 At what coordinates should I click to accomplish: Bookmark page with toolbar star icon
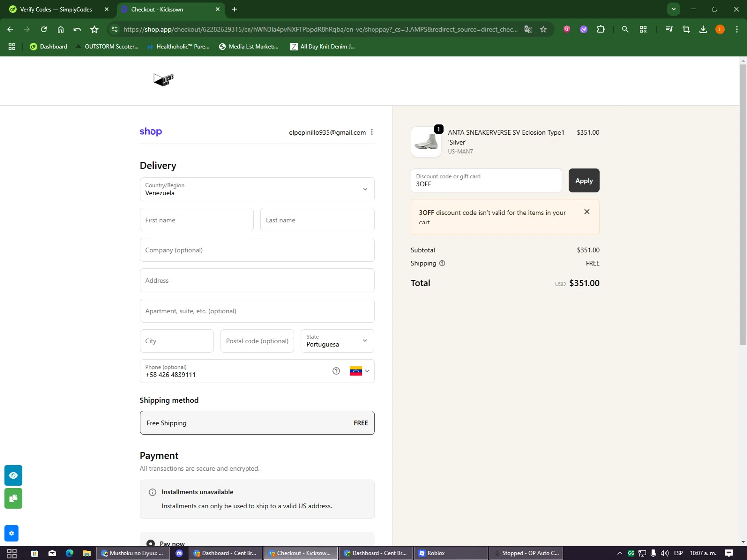tap(94, 29)
